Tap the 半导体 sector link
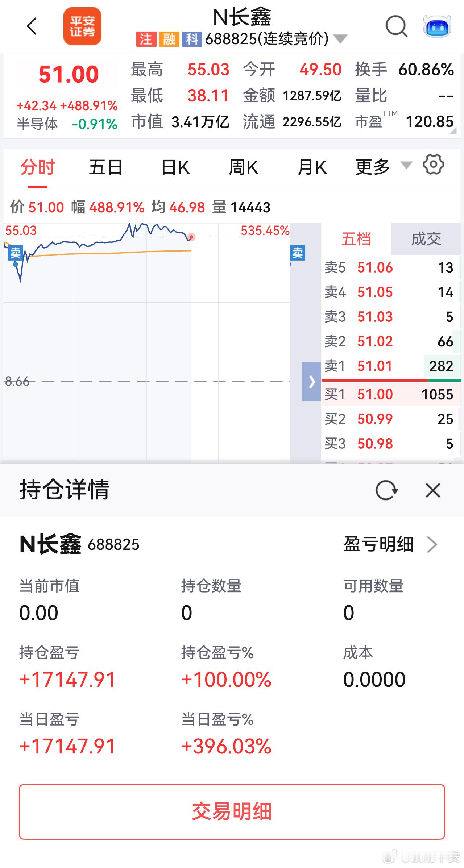 (37, 124)
